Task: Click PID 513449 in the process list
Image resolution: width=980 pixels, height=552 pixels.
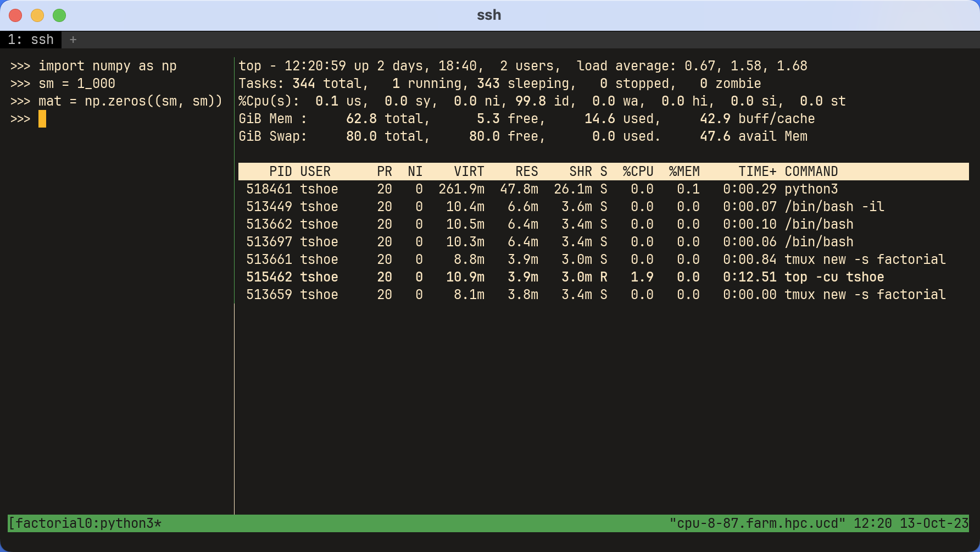Action: coord(269,207)
